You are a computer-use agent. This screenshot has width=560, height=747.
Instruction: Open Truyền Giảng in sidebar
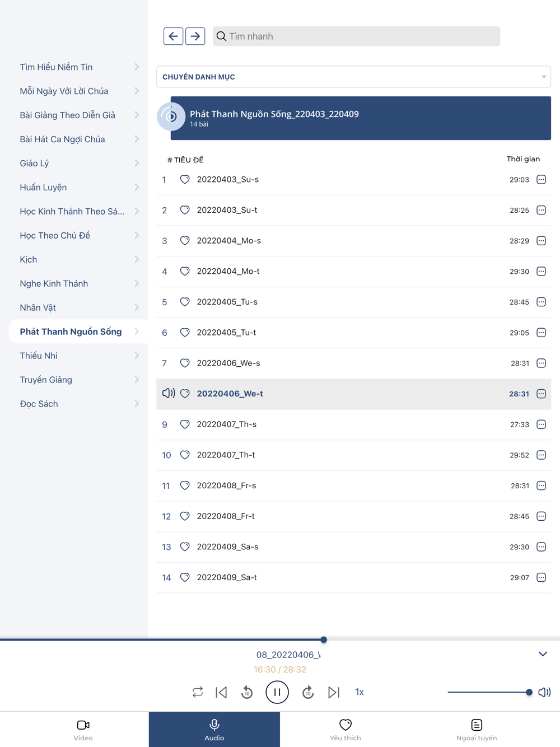[78, 380]
